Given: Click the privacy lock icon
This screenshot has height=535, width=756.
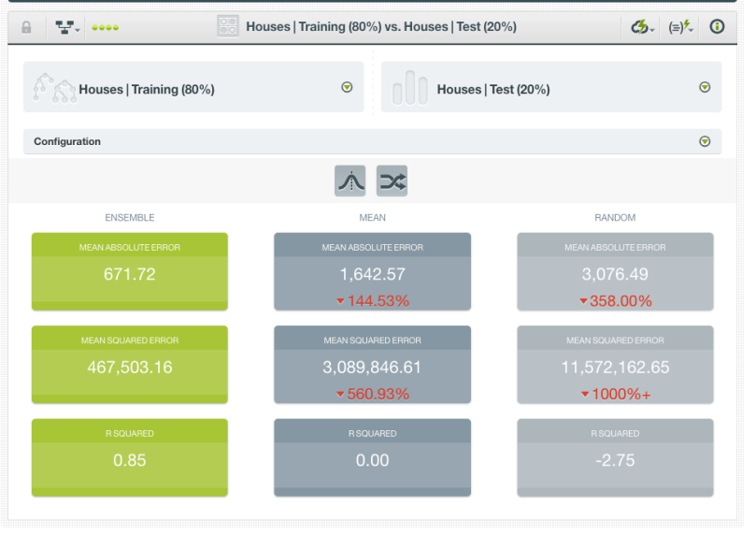Looking at the screenshot, I should [26, 27].
